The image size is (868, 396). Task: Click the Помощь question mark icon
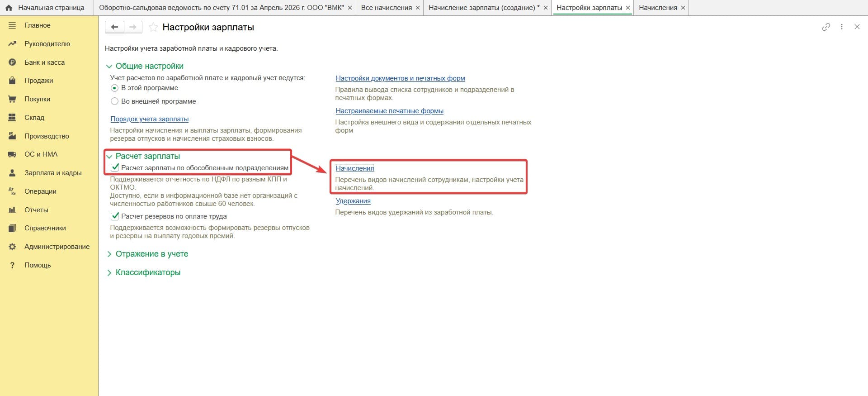tap(12, 265)
